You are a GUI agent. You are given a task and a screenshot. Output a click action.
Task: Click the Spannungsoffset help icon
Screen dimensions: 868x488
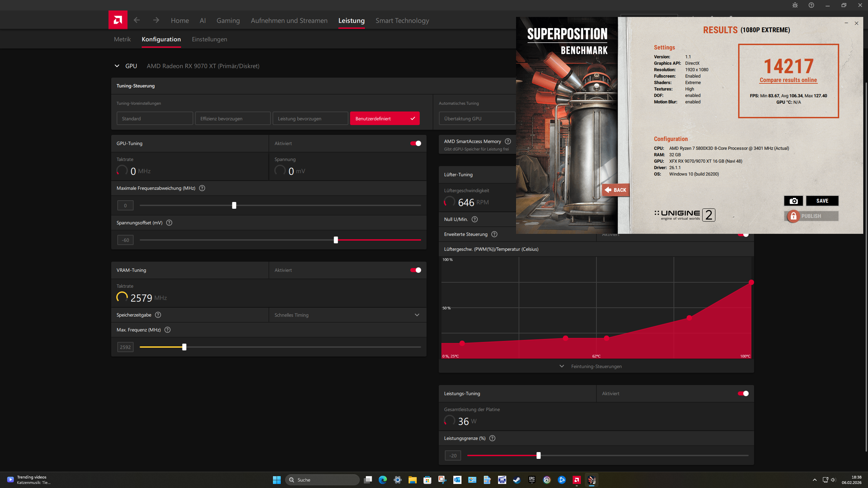[169, 223]
